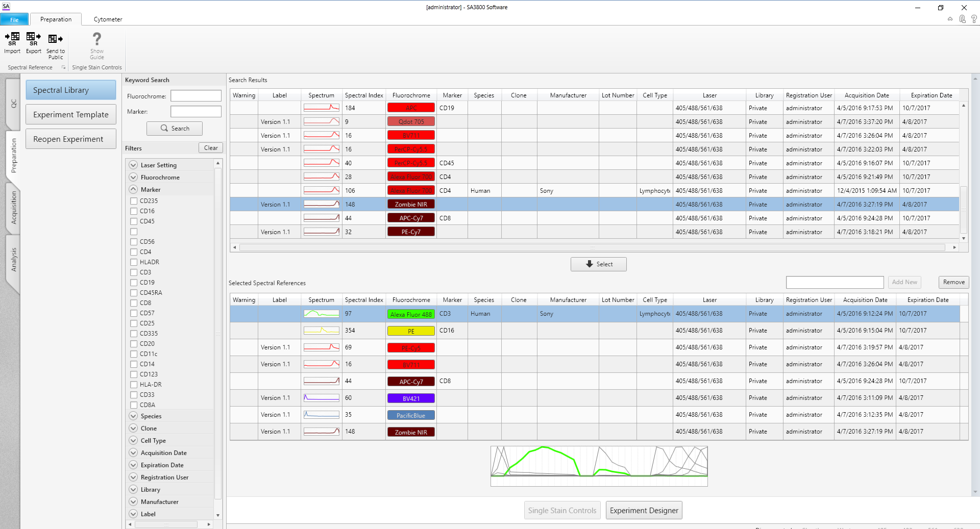This screenshot has height=529, width=980.
Task: Expand the Acquisition Date filter
Action: click(x=133, y=452)
